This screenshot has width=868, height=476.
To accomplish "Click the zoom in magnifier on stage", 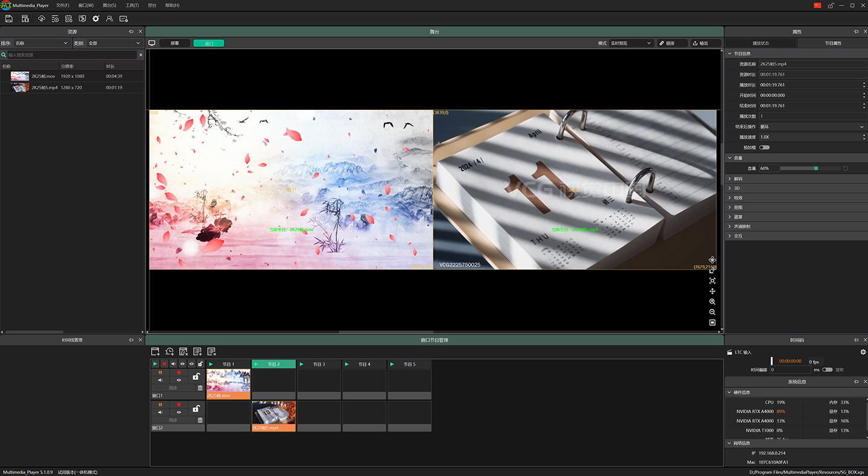I will pos(712,302).
